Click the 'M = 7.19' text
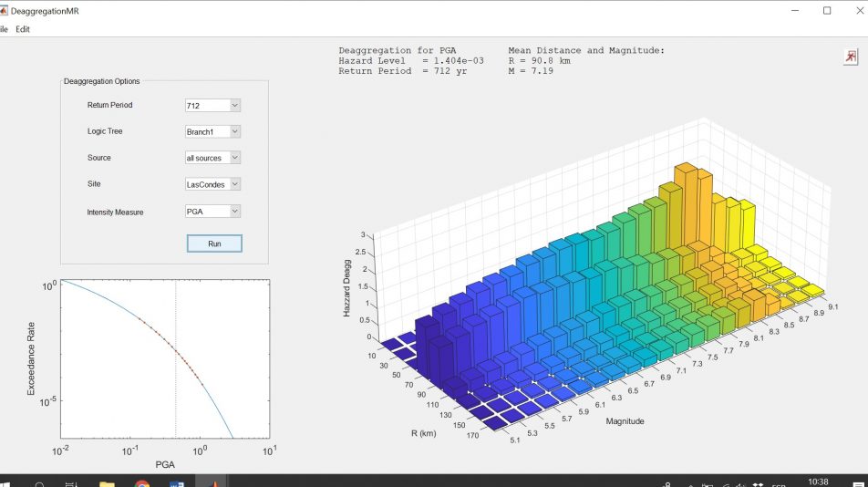The image size is (868, 487). 531,71
